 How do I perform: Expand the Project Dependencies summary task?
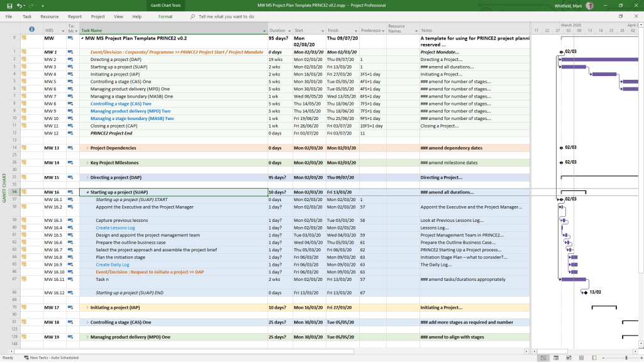tap(87, 148)
